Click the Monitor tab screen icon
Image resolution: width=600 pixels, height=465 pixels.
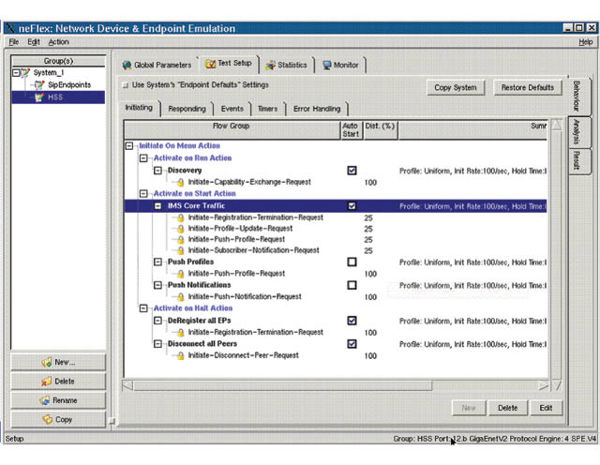(x=327, y=65)
